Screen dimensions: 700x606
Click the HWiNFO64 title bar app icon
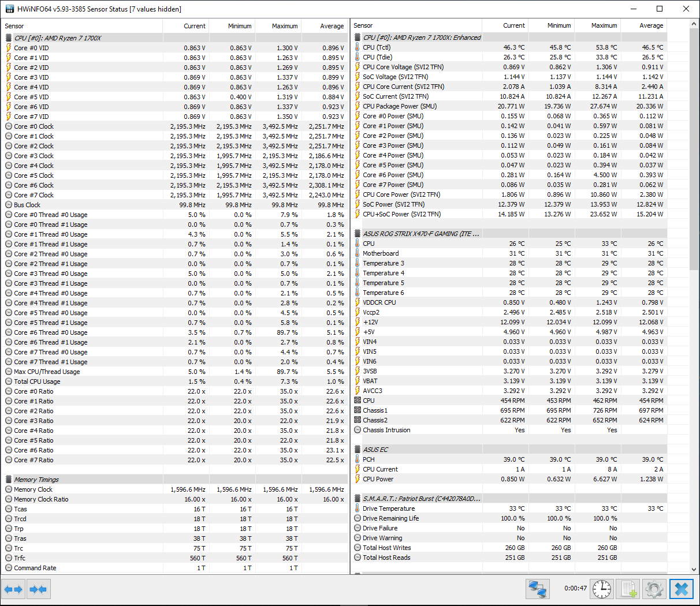tap(10, 9)
